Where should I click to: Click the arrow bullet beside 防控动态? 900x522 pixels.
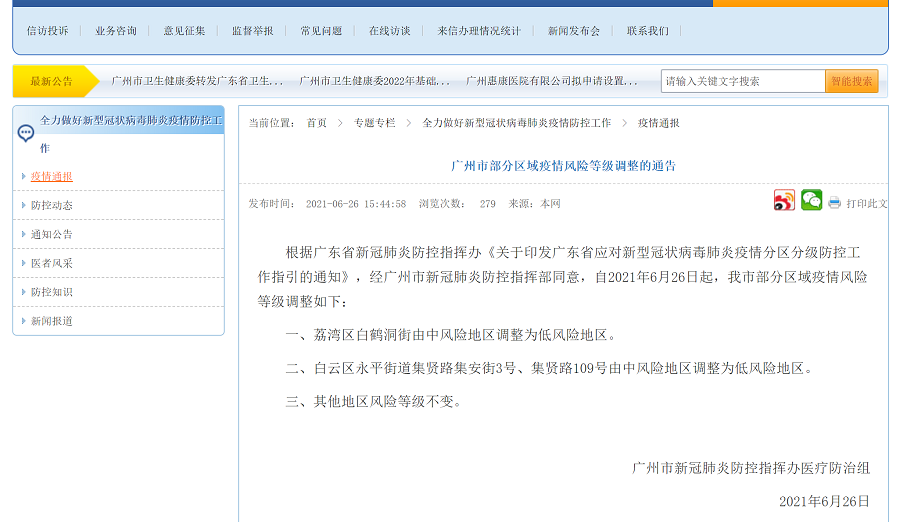pos(23,205)
